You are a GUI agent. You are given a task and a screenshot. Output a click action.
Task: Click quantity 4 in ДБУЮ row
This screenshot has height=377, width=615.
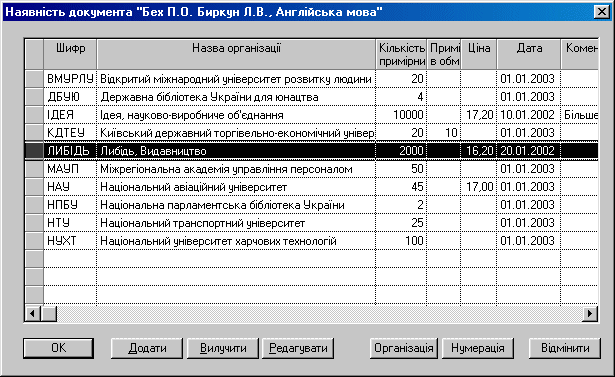(x=401, y=97)
